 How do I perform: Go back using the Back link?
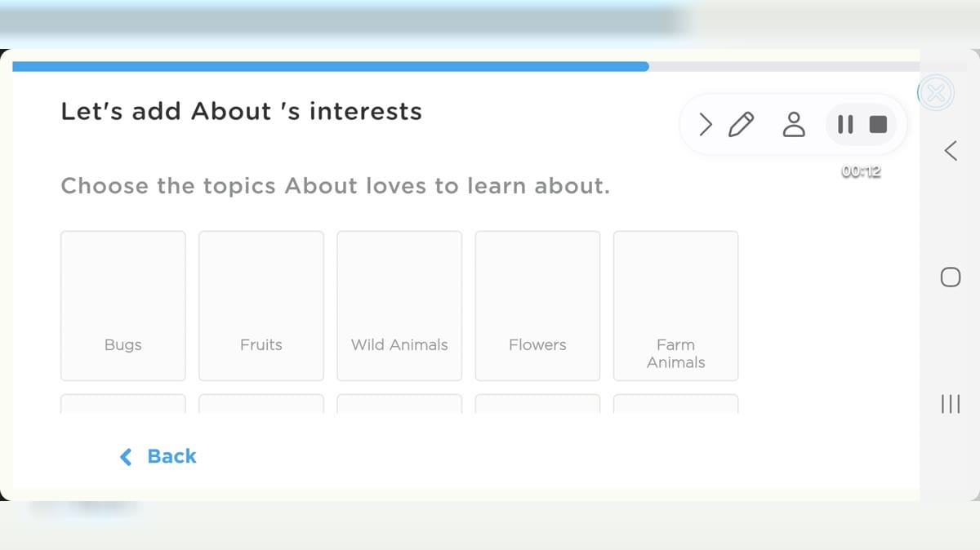tap(158, 456)
